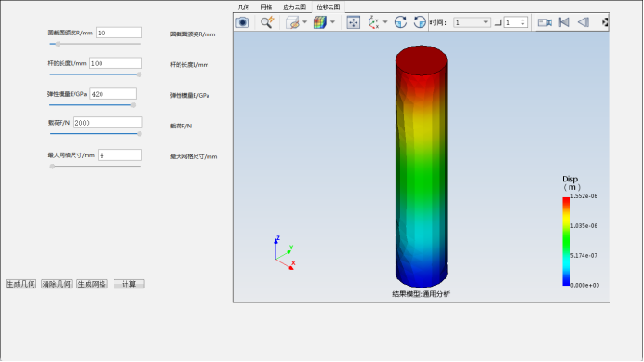Viewport: 644px width, 362px height.
Task: Click the frame number spinner arrows
Action: (x=523, y=22)
